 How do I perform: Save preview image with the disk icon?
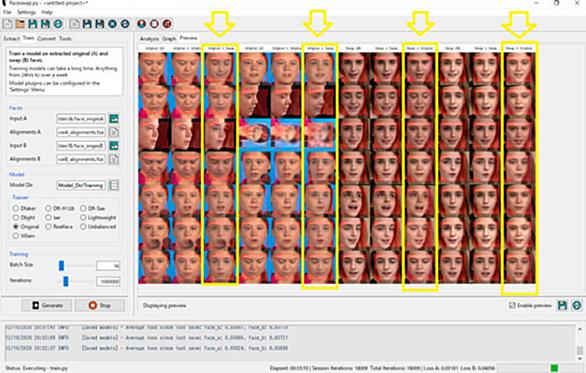pyautogui.click(x=562, y=305)
